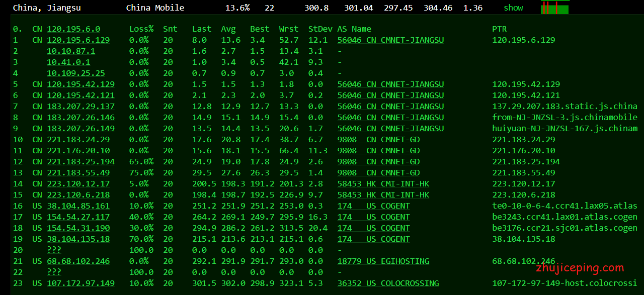This screenshot has width=644, height=295.
Task: Click the '???' entry at hop 20
Action: (x=54, y=250)
